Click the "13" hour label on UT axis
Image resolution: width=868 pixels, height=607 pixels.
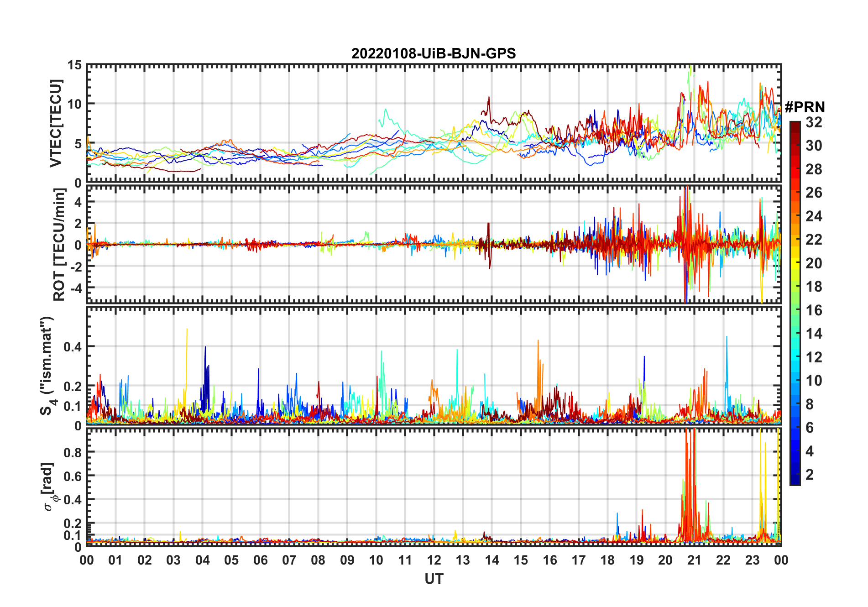463,560
